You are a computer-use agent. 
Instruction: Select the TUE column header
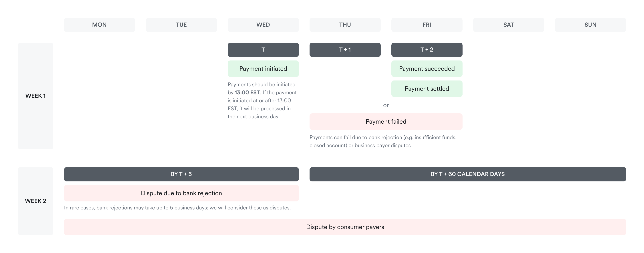pyautogui.click(x=181, y=25)
